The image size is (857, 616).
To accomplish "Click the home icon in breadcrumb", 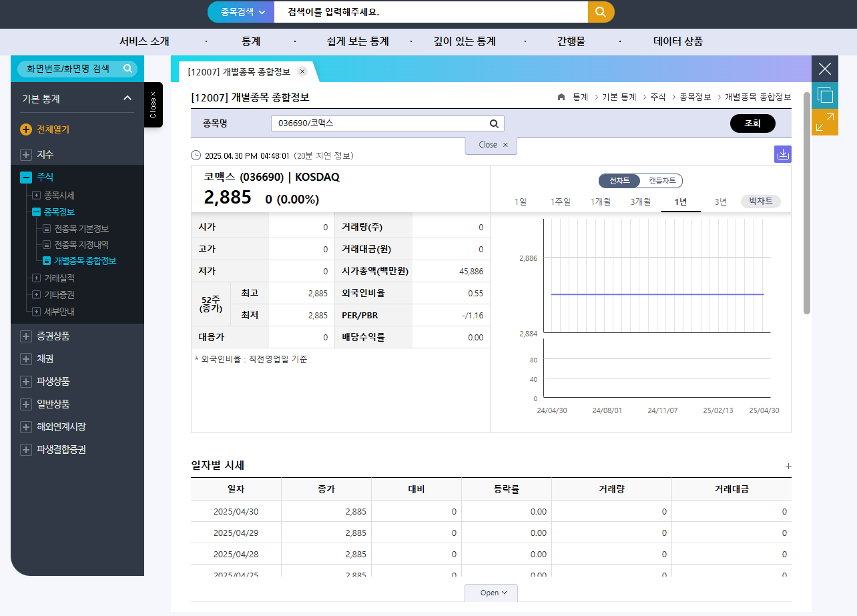I will point(561,97).
